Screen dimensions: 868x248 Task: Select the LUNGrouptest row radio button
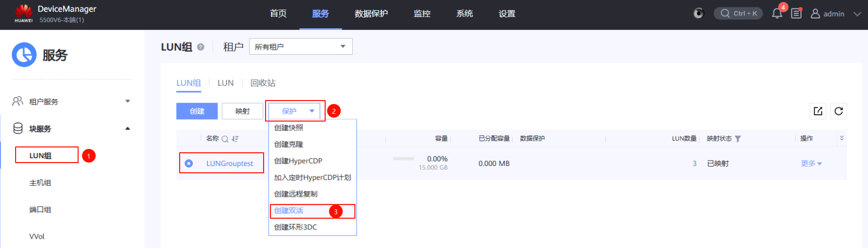pos(189,164)
